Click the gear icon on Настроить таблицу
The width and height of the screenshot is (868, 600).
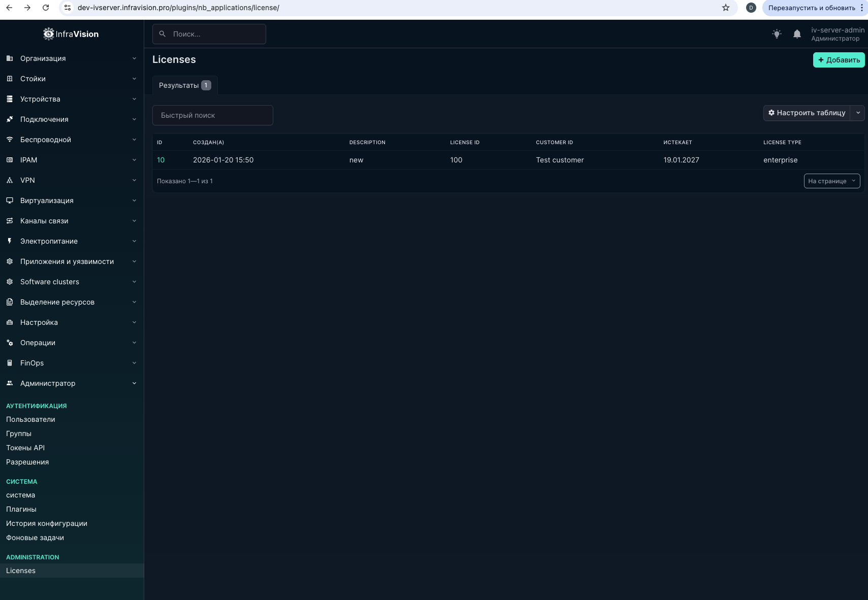point(771,113)
